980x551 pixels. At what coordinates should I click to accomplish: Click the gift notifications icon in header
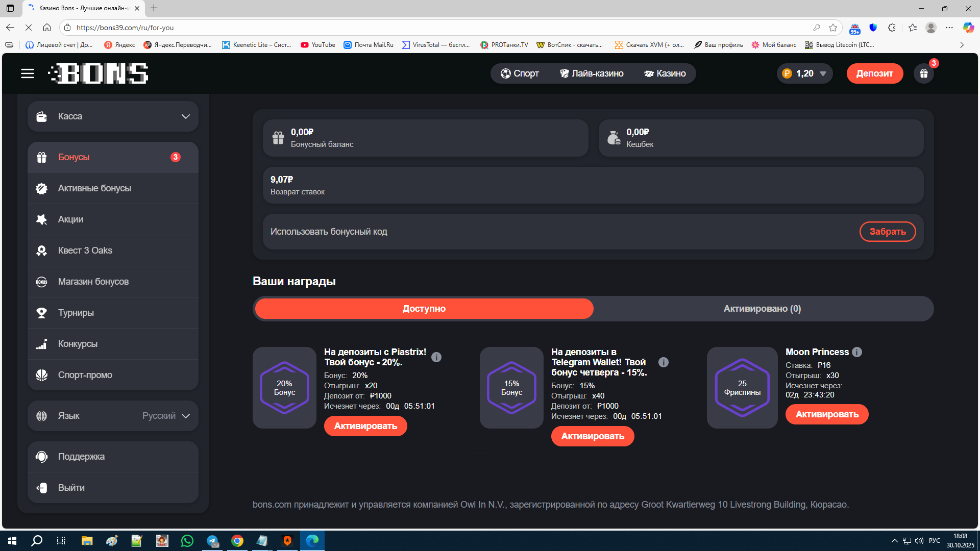924,73
